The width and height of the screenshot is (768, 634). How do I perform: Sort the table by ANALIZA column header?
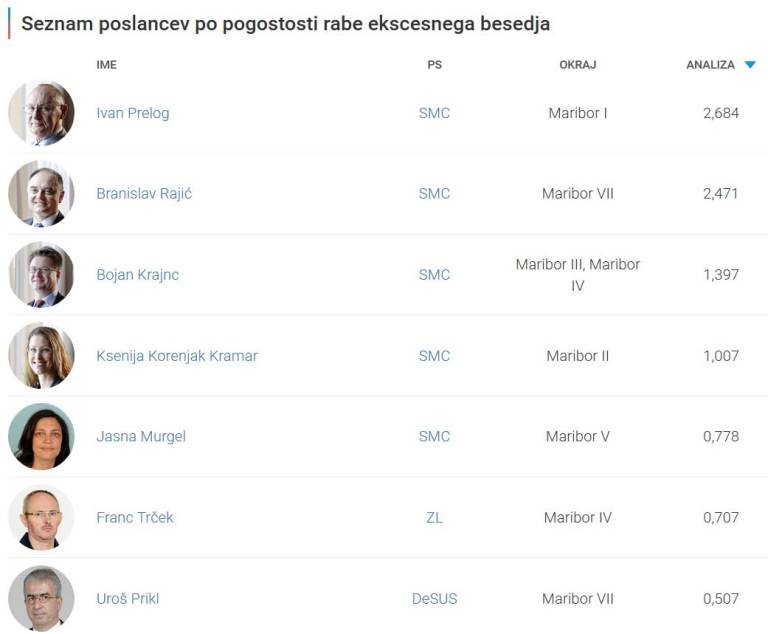pos(710,65)
